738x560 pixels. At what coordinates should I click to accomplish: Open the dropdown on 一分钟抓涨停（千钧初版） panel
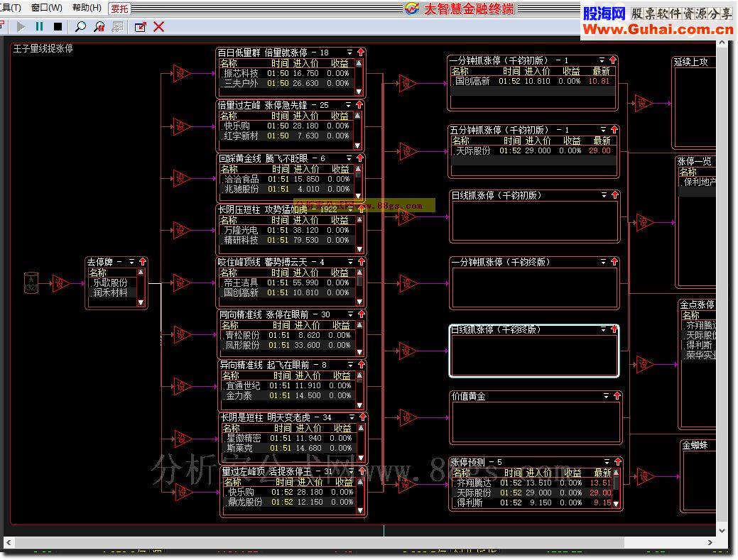coord(602,60)
